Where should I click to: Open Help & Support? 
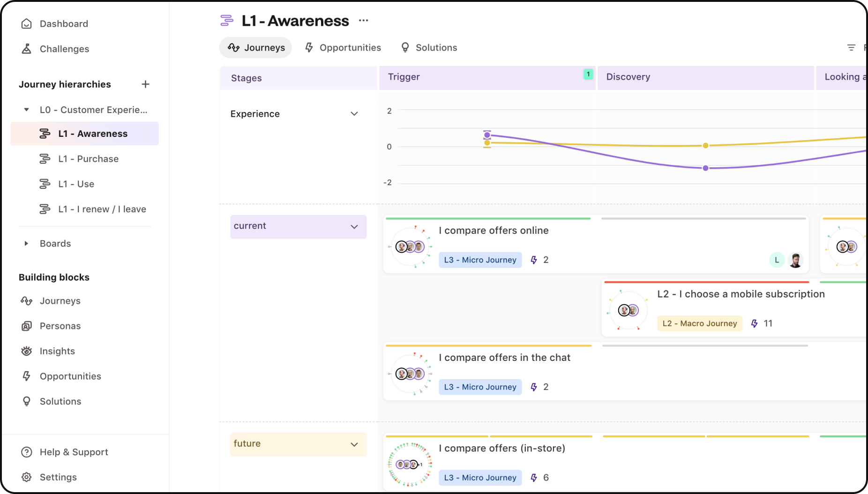[x=74, y=452]
